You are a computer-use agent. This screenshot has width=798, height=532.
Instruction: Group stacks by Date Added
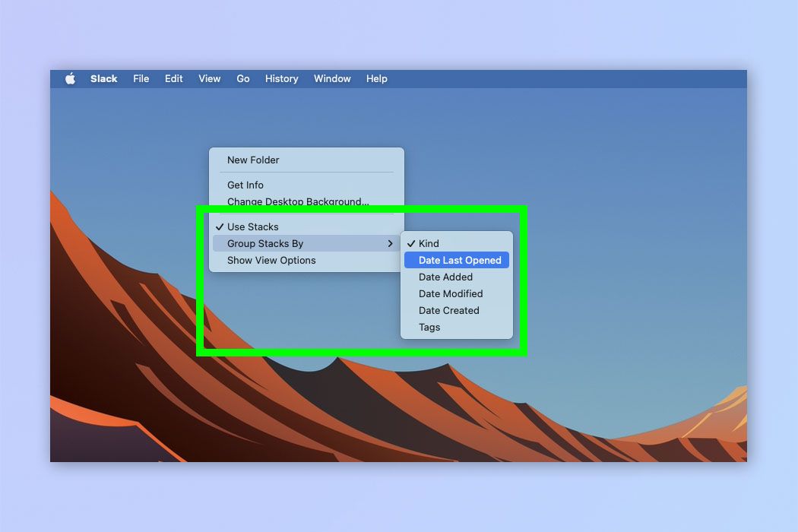[x=445, y=277]
